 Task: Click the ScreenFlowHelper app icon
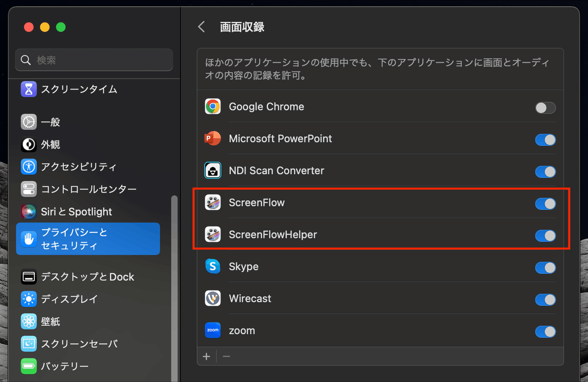point(213,235)
